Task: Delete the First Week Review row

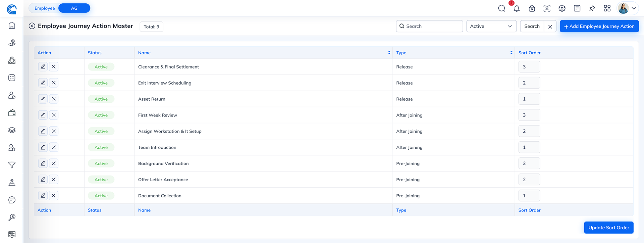Action: point(54,115)
